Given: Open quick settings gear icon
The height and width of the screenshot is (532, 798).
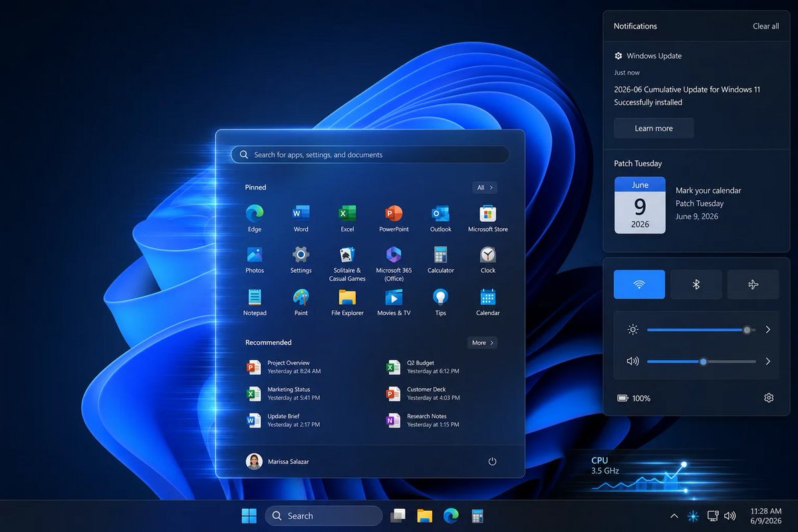Looking at the screenshot, I should tap(769, 398).
